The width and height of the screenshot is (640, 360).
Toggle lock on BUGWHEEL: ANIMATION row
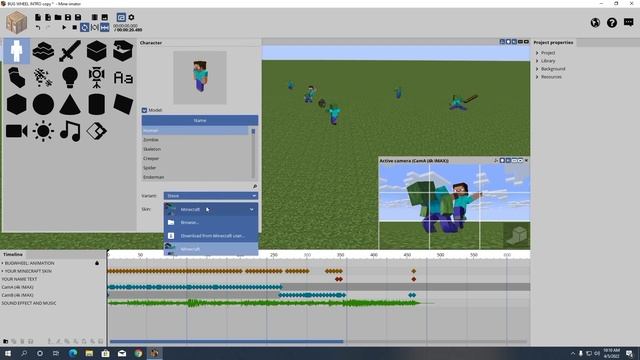coord(97,263)
